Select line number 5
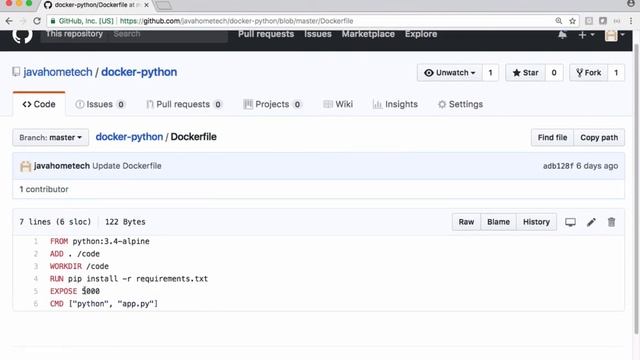640x360 pixels. (36, 291)
